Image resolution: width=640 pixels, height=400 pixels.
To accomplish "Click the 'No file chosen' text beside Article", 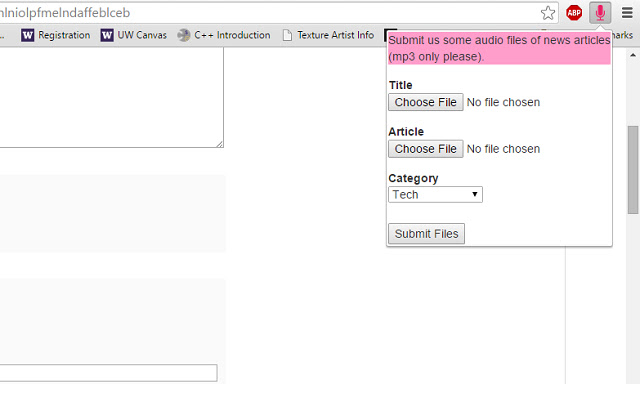I will 503,149.
